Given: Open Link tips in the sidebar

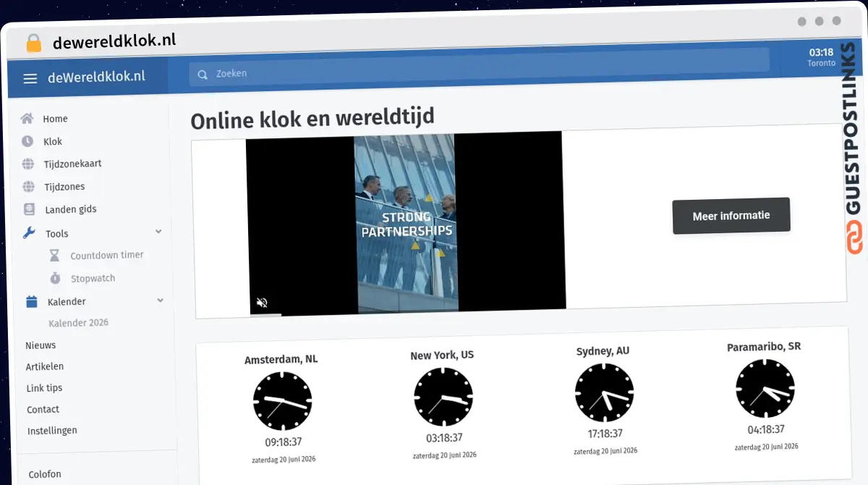Looking at the screenshot, I should tap(45, 388).
